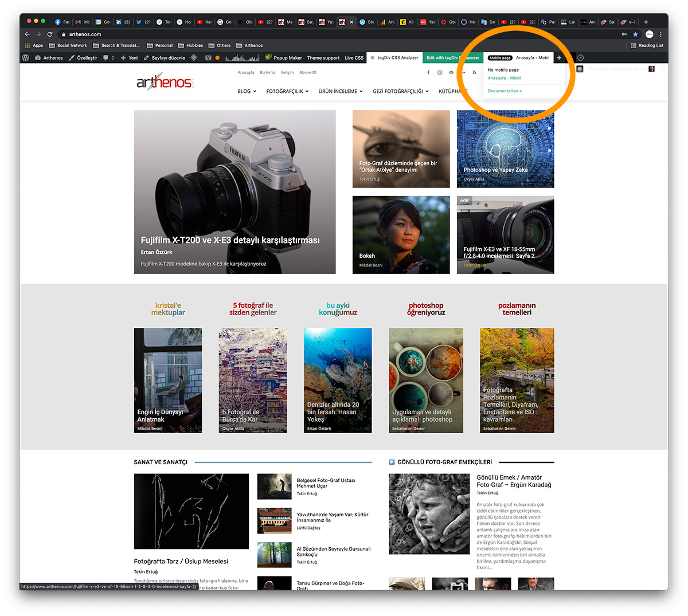Viewport: 688px width, 616px height.
Task: Open the Social Network bookmarks folder
Action: [x=68, y=45]
